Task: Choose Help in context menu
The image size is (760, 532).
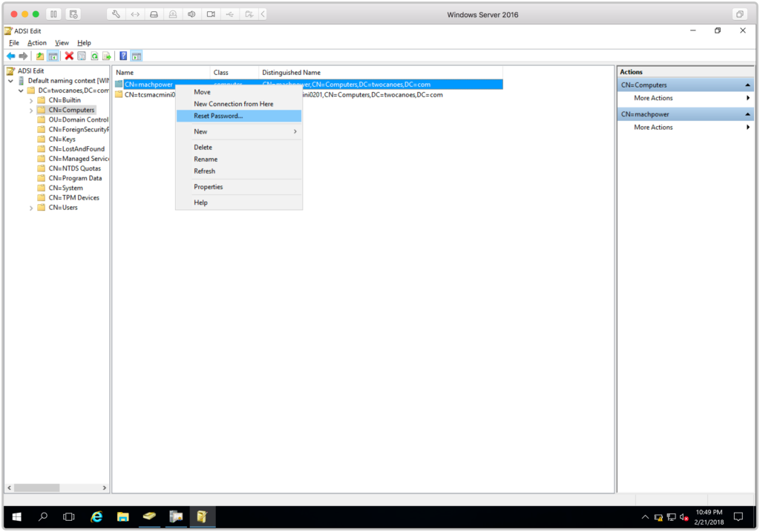Action: (239, 203)
